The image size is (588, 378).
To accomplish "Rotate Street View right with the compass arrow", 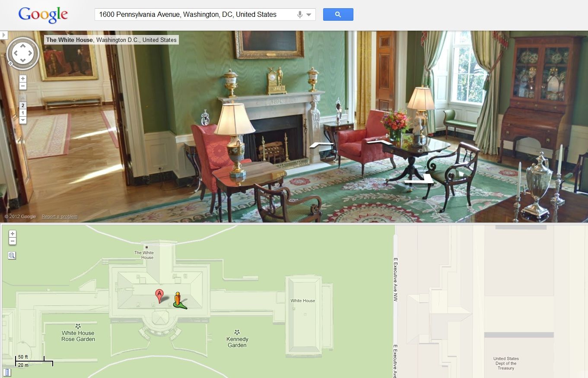I will (31, 54).
